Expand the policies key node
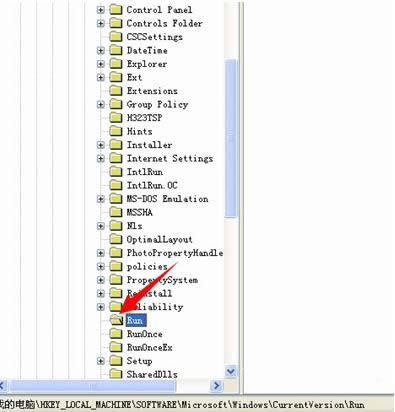Viewport: 395px width, 412px height. click(100, 266)
